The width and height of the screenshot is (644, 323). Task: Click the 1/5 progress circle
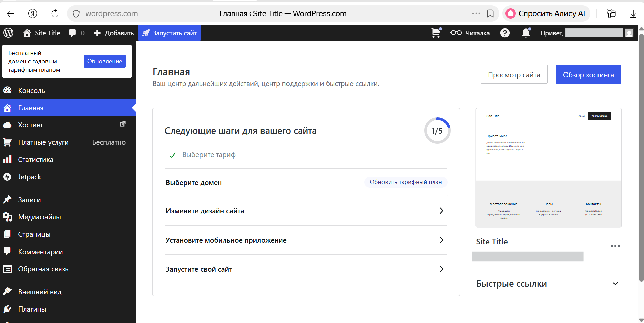pyautogui.click(x=437, y=130)
